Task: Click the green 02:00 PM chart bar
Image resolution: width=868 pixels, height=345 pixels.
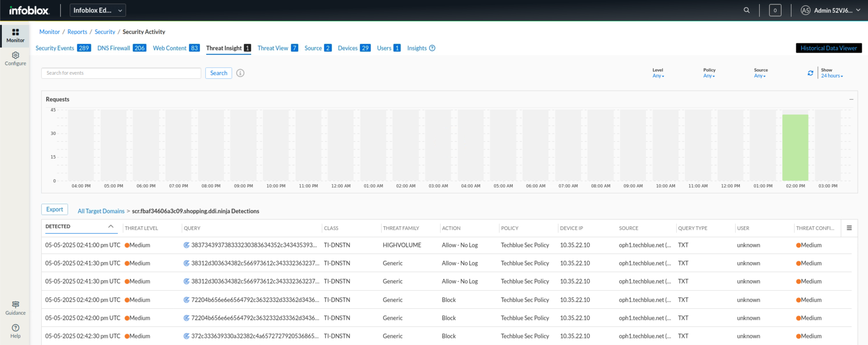Action: point(795,147)
